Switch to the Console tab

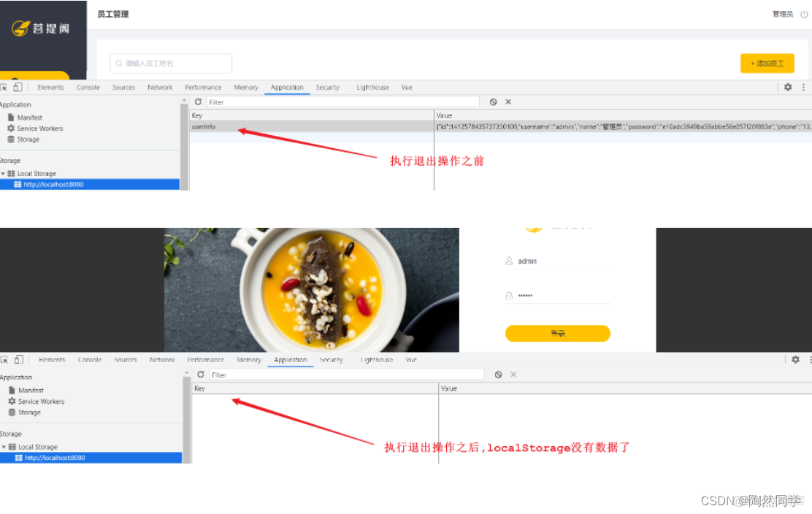pos(88,87)
